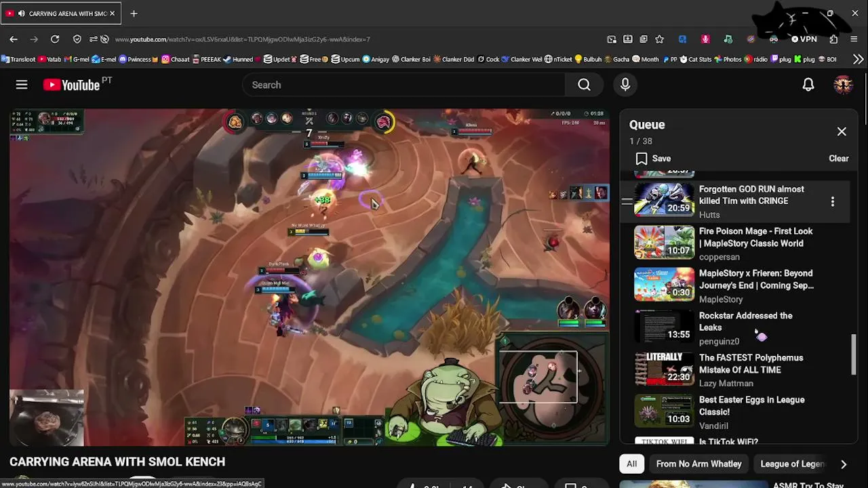Viewport: 868px width, 488px height.
Task: Play the Forgotten GOD RUN thumbnail
Action: click(x=664, y=200)
